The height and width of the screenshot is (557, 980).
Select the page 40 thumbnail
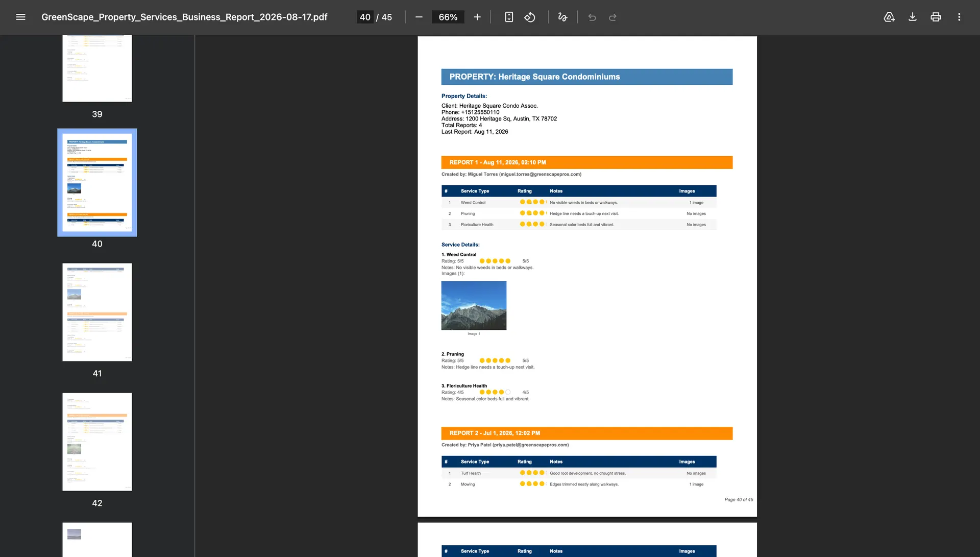(97, 182)
